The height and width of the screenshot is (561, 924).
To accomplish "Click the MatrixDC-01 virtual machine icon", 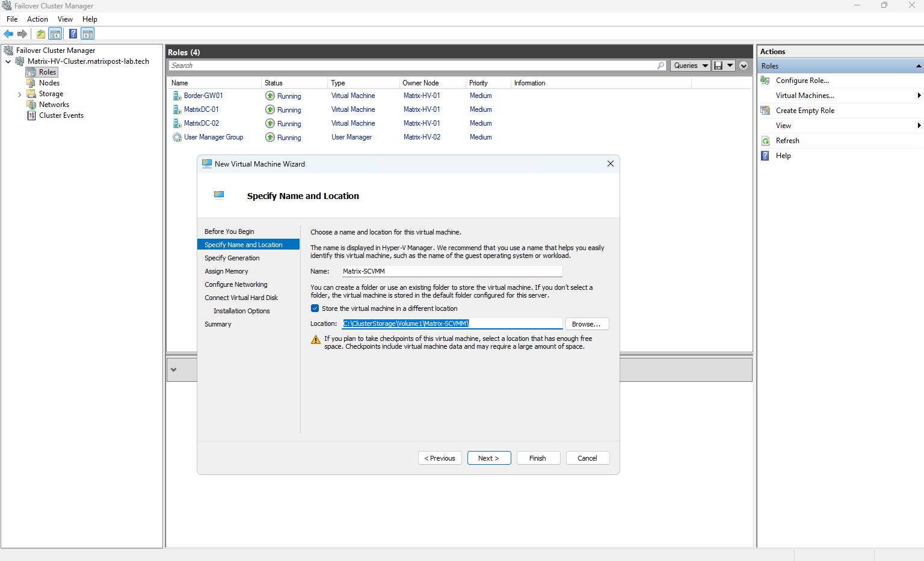I will click(x=177, y=109).
